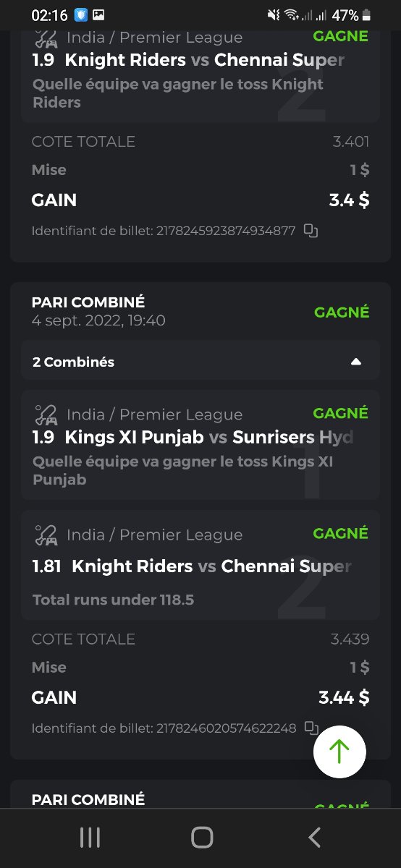The image size is (401, 868).
Task: Copy ticket ID ending in 622248
Action: [x=311, y=728]
